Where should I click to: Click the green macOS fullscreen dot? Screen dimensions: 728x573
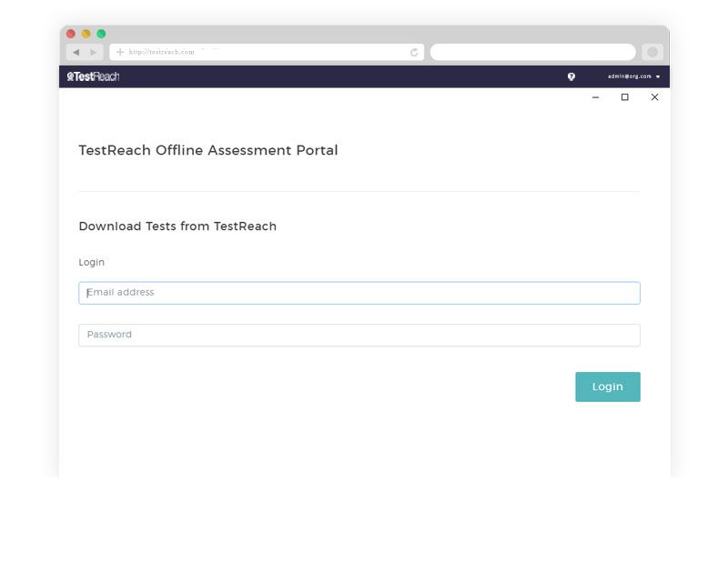101,34
